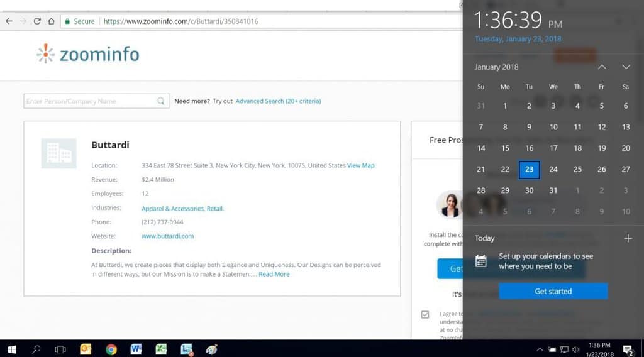Screen dimensions: 644x357
Task: Open Microsoft Word from the taskbar
Action: pos(136,349)
